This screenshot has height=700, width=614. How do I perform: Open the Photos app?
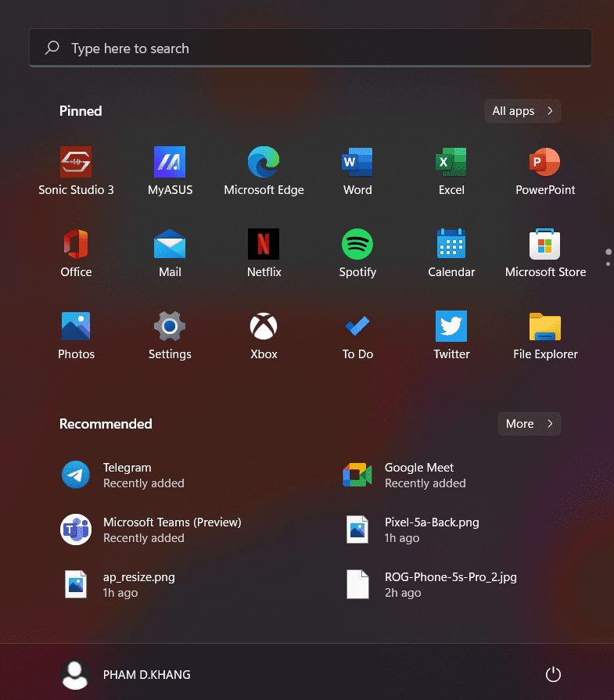pos(76,336)
